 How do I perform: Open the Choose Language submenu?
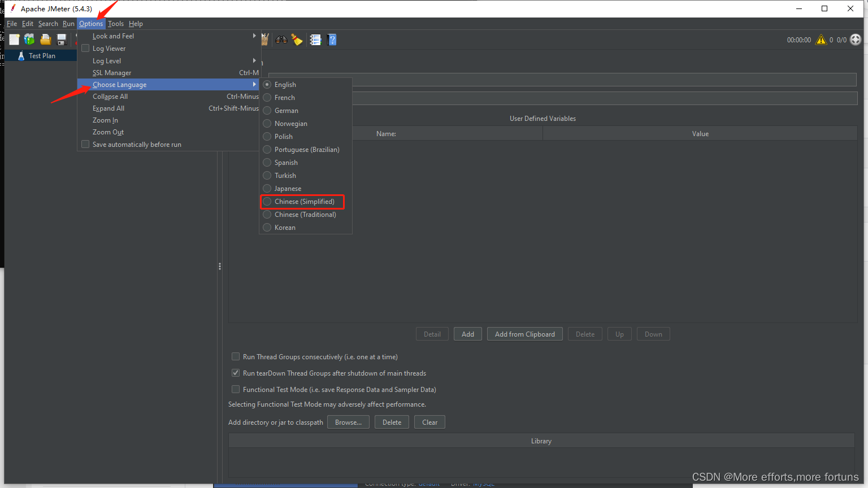click(x=169, y=84)
